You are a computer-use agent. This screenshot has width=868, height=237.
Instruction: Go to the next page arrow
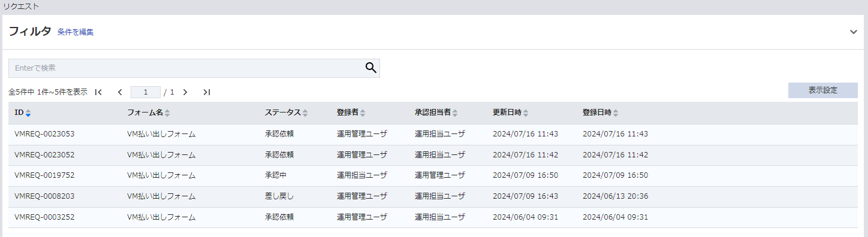[185, 92]
